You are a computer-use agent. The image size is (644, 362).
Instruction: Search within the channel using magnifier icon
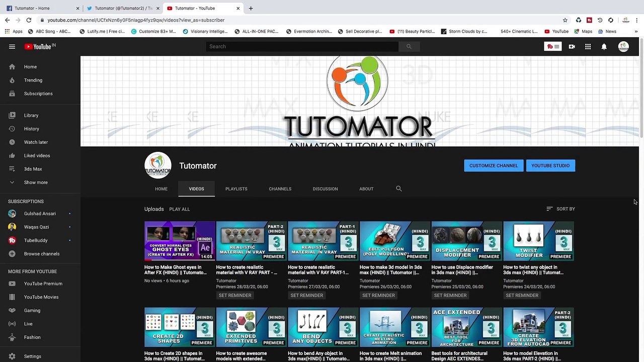(399, 189)
